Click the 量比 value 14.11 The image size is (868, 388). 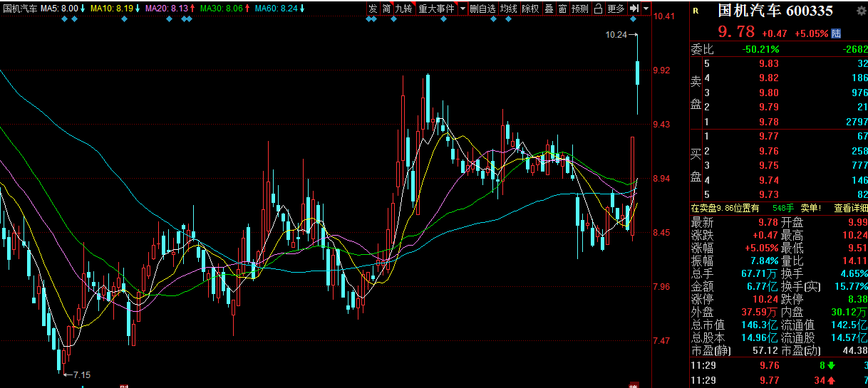tap(855, 261)
